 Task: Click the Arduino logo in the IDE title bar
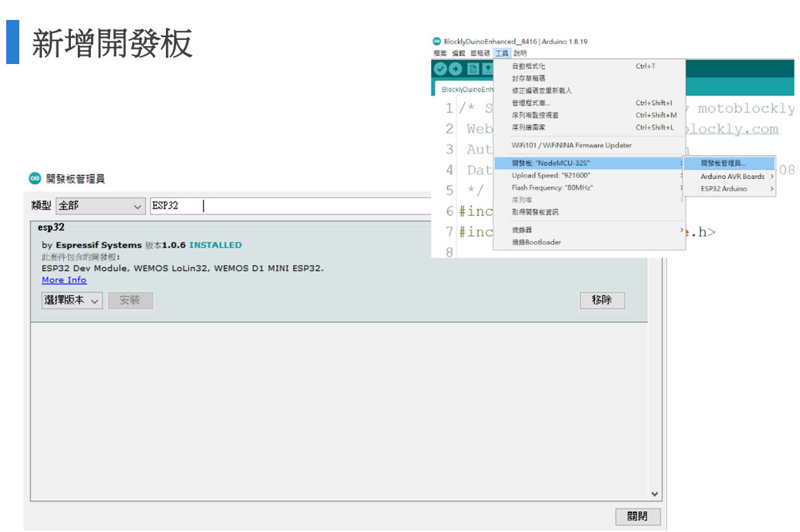click(x=436, y=41)
